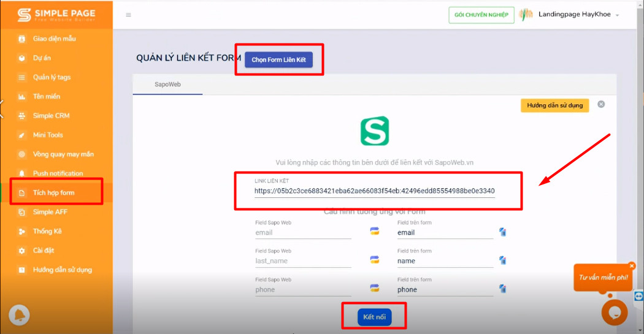Viewport: 644px width, 334px height.
Task: Click the link icon in phone row
Action: point(375,288)
